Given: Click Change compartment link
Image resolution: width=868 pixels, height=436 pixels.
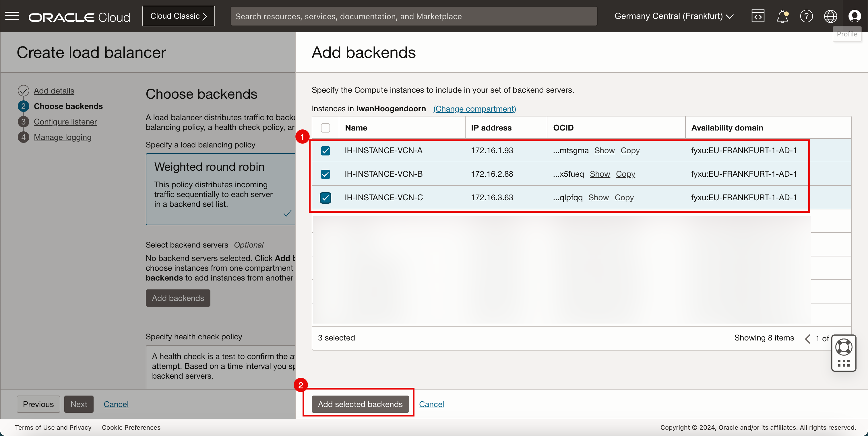Looking at the screenshot, I should (x=475, y=108).
